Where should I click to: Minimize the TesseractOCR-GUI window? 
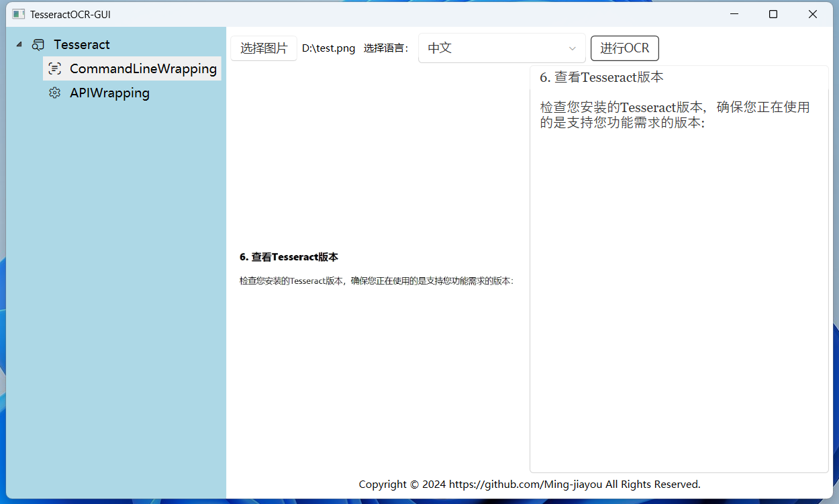(x=734, y=14)
